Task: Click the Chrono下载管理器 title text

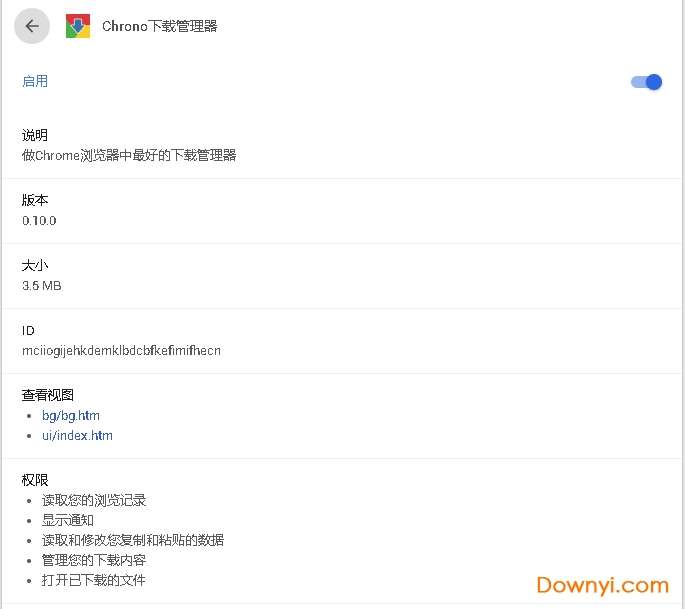Action: pyautogui.click(x=160, y=27)
